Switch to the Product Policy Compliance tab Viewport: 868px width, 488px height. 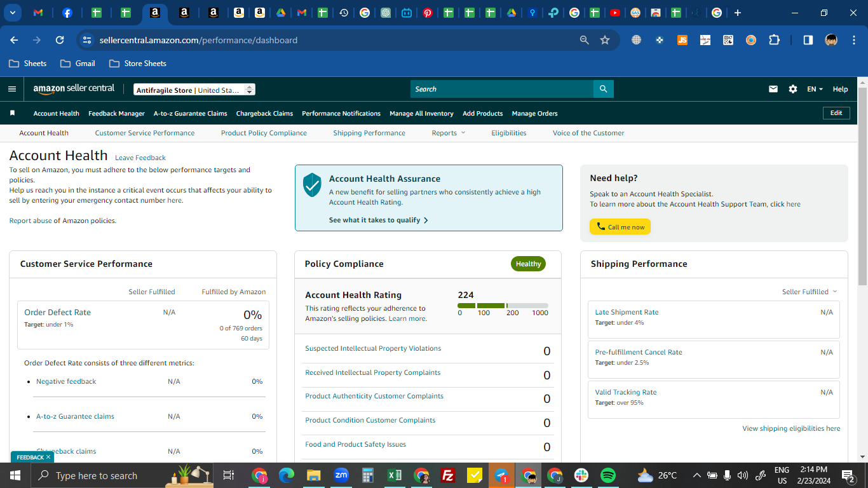point(264,133)
